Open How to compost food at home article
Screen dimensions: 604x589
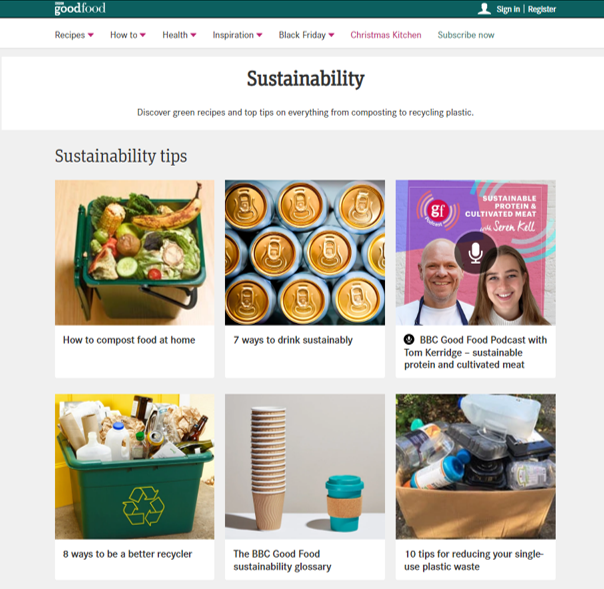129,340
